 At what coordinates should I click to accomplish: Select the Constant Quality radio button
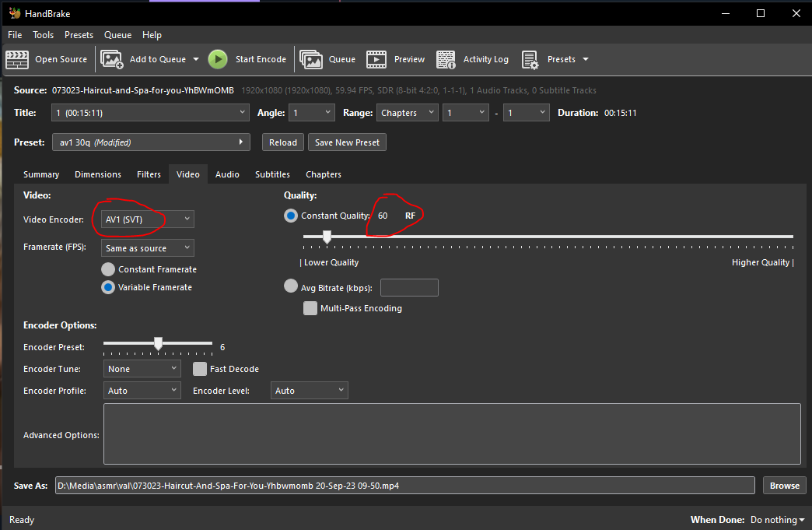(291, 216)
